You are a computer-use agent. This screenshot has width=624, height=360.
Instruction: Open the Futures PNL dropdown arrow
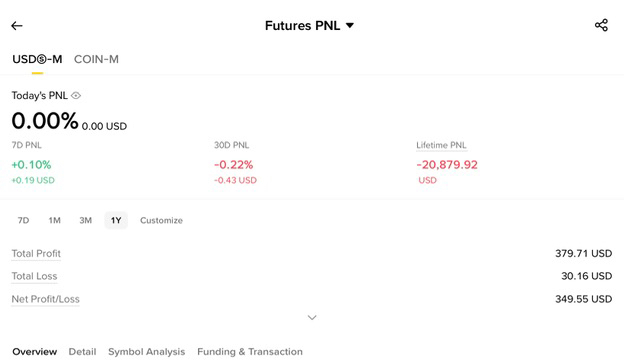click(x=350, y=25)
